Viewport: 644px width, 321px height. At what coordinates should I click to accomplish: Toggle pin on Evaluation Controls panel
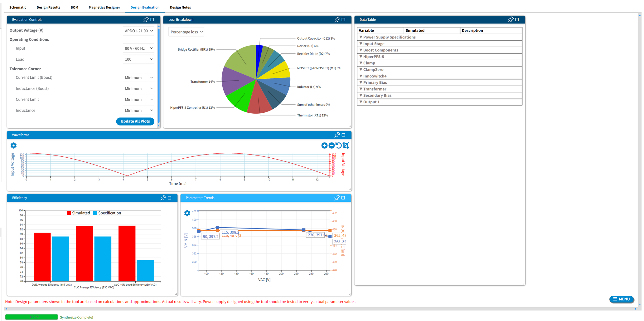(x=146, y=20)
